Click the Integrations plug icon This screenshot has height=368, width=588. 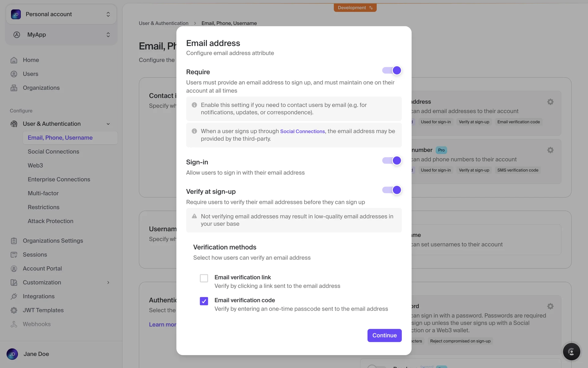[14, 296]
